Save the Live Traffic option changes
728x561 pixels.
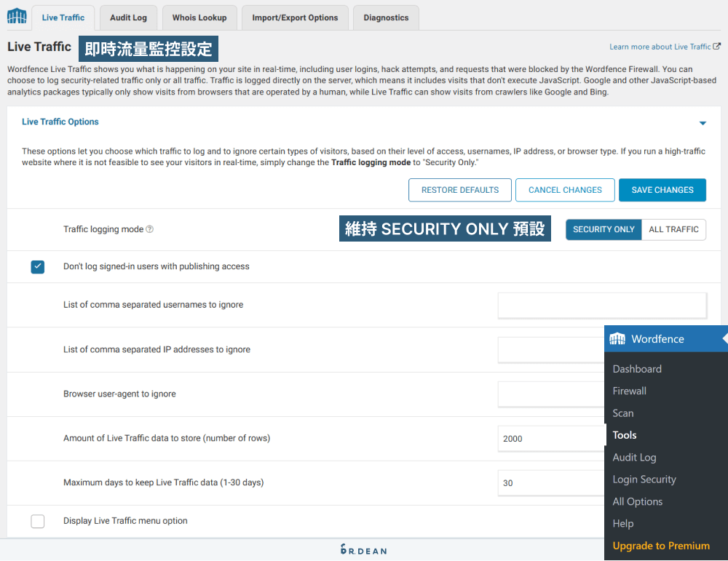(662, 190)
